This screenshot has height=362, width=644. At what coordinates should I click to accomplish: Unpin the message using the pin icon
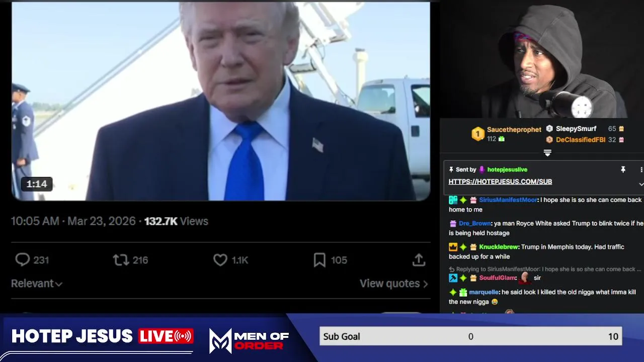tap(623, 169)
